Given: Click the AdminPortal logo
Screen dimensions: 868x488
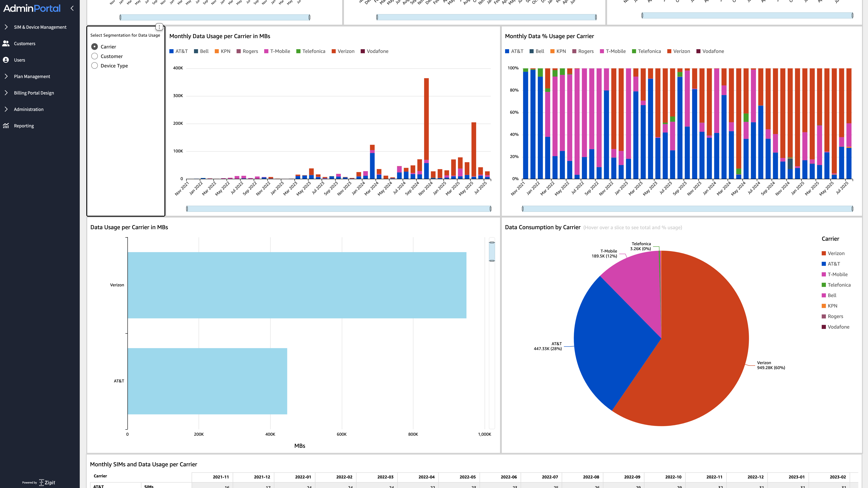Looking at the screenshot, I should click(32, 8).
